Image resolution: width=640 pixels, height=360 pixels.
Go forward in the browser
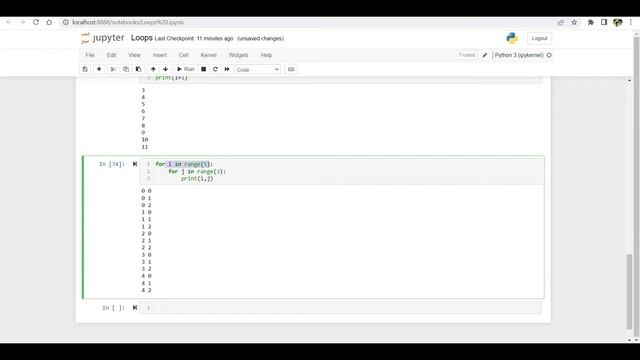coord(22,22)
